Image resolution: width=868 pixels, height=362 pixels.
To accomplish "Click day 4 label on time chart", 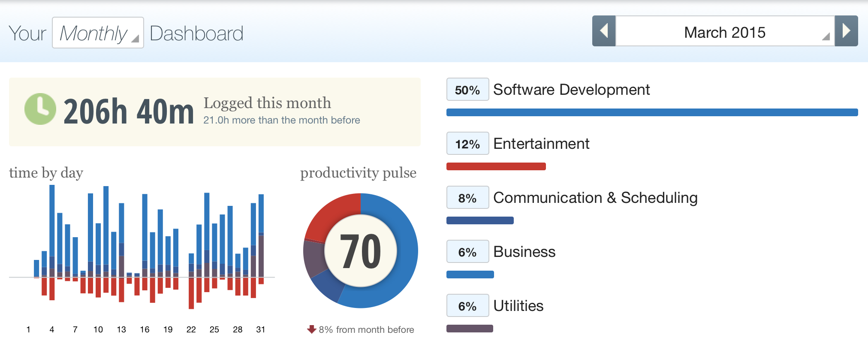I will [x=52, y=329].
